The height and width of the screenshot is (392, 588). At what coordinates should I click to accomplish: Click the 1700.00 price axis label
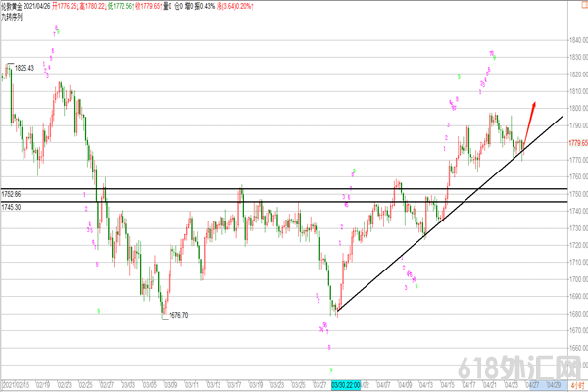(578, 279)
